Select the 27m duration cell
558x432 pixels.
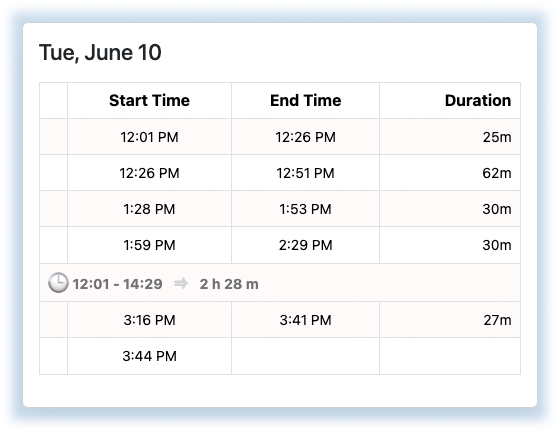450,320
